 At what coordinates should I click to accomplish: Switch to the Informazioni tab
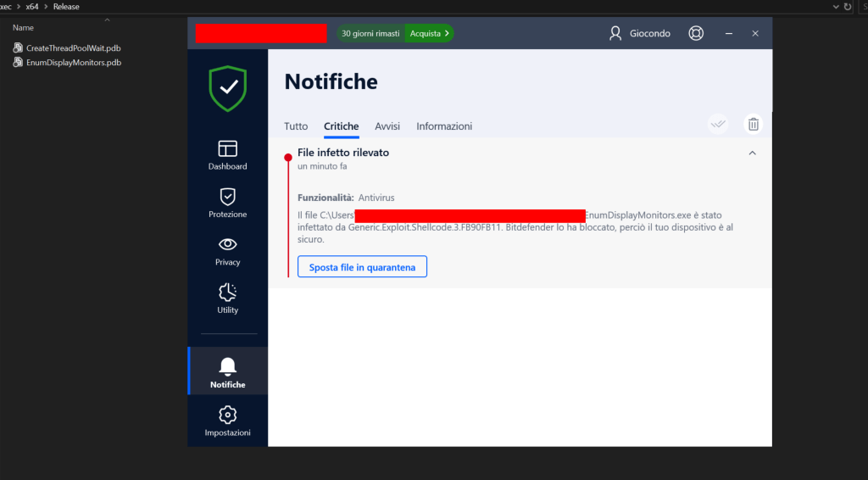click(444, 126)
